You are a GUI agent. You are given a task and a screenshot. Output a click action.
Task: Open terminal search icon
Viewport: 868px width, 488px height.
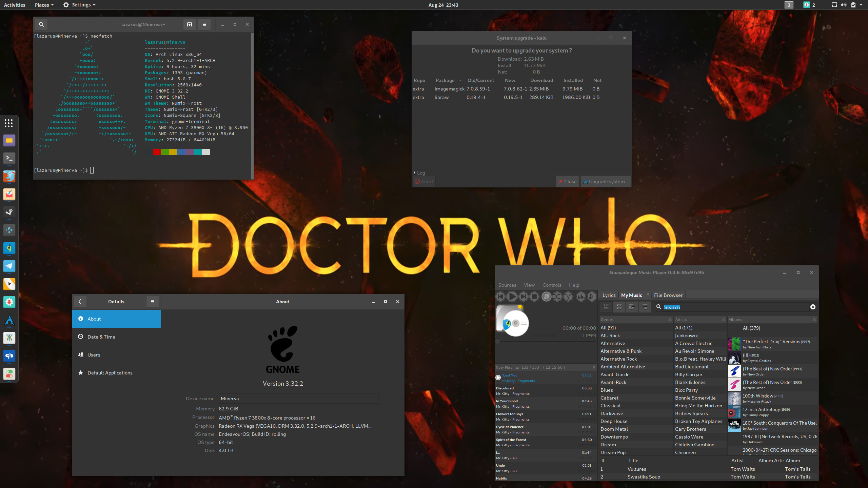tap(41, 24)
